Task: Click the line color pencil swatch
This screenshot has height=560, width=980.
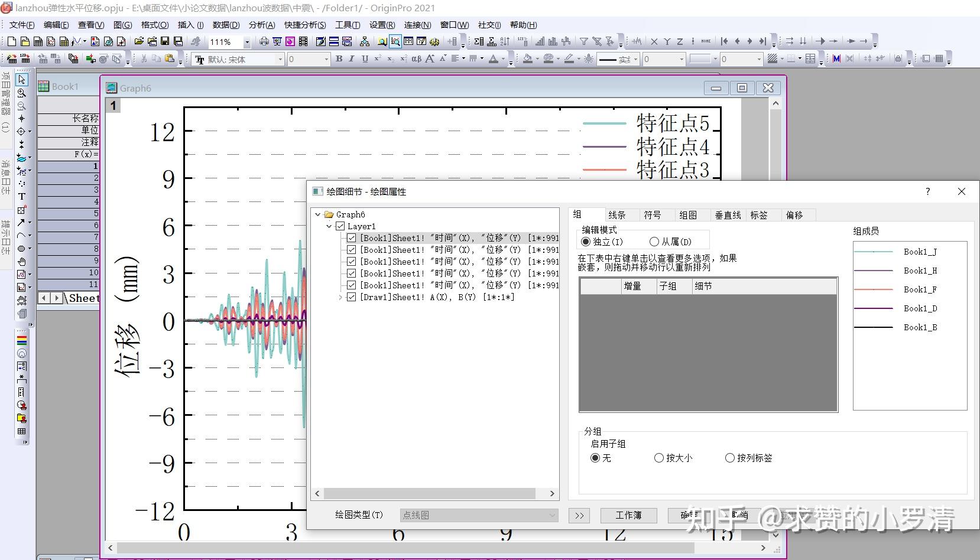Action: [569, 58]
